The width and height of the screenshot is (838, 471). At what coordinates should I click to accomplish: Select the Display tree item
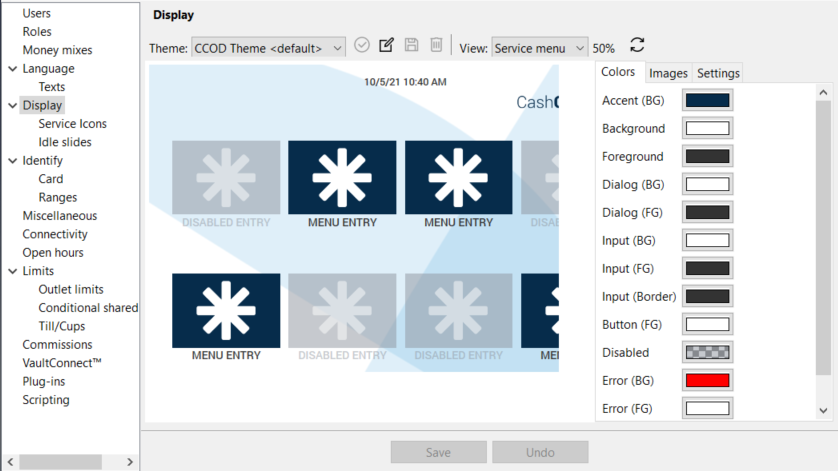[x=42, y=105]
